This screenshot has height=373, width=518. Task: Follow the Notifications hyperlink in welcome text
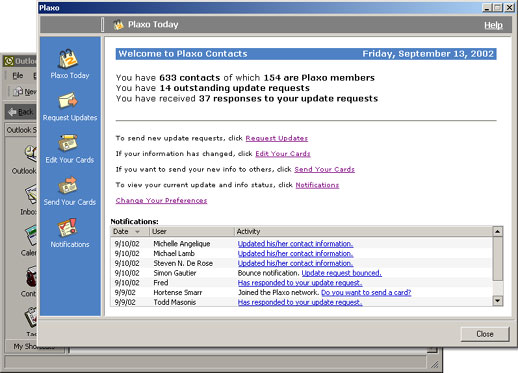pyautogui.click(x=317, y=185)
